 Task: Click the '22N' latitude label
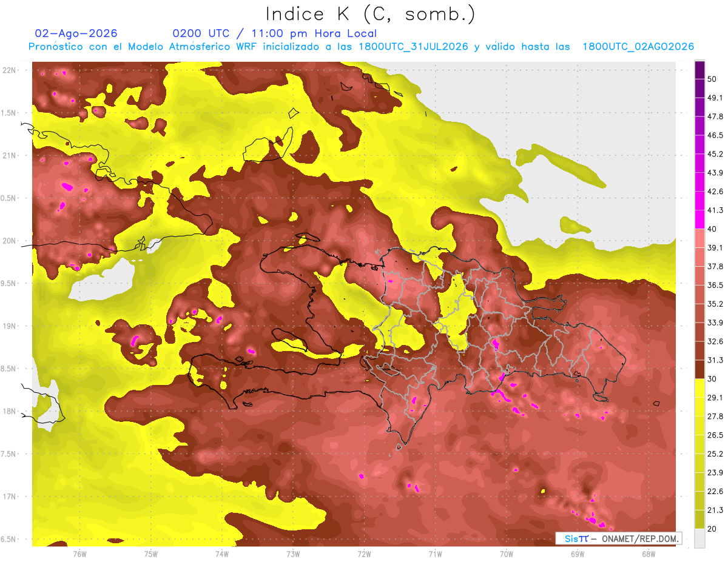click(10, 70)
